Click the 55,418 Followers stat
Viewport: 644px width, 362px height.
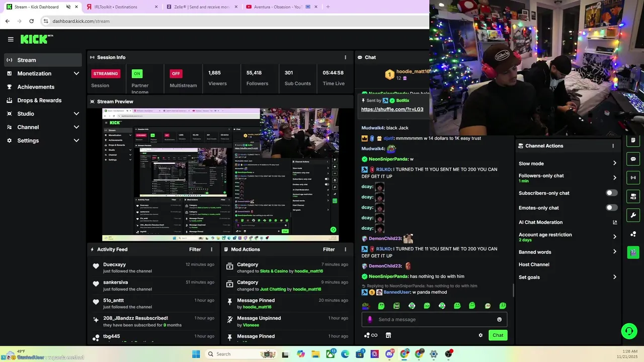[257, 78]
